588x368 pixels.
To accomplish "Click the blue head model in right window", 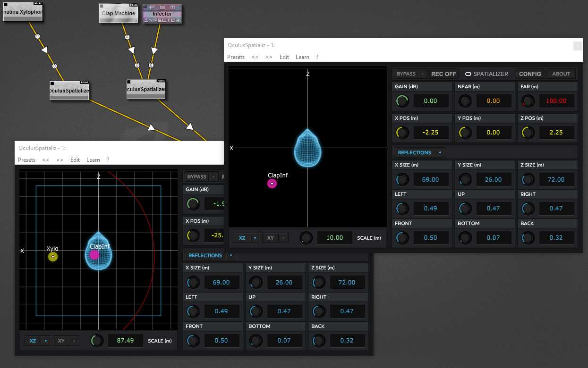I will pos(307,148).
